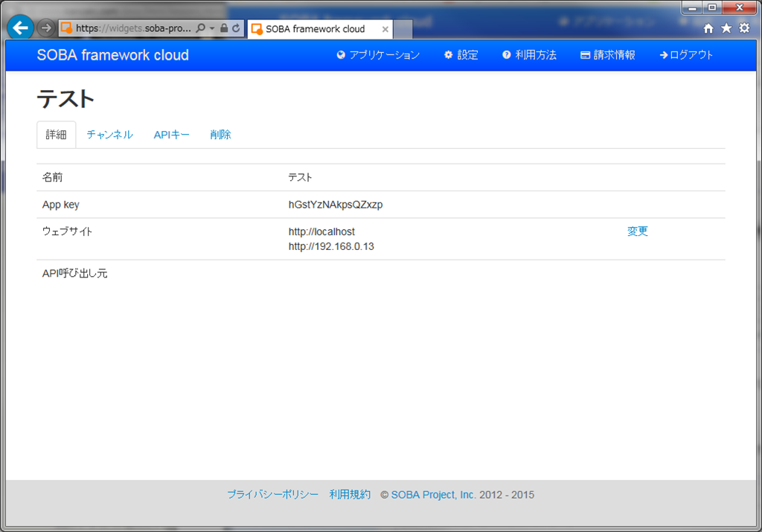Viewport: 762px width, 532px height.
Task: Click the http://192.168.0.13 website entry
Action: point(331,246)
